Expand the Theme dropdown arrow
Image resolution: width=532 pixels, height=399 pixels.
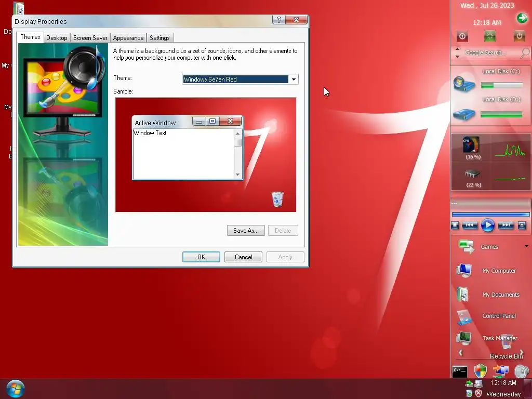click(x=294, y=79)
